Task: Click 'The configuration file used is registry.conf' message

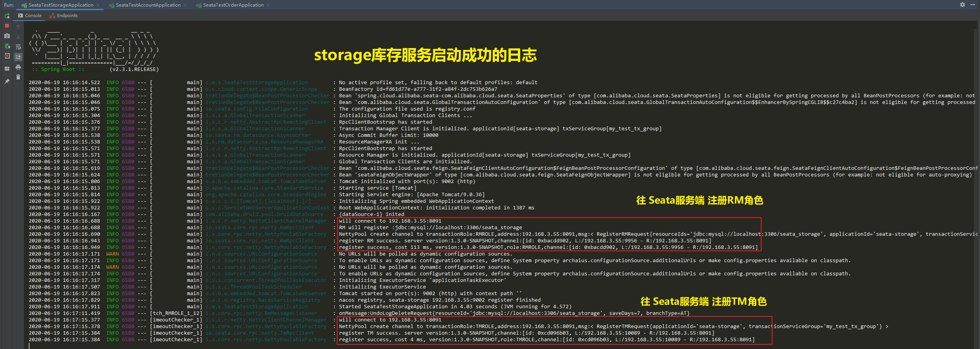Action: click(407, 109)
